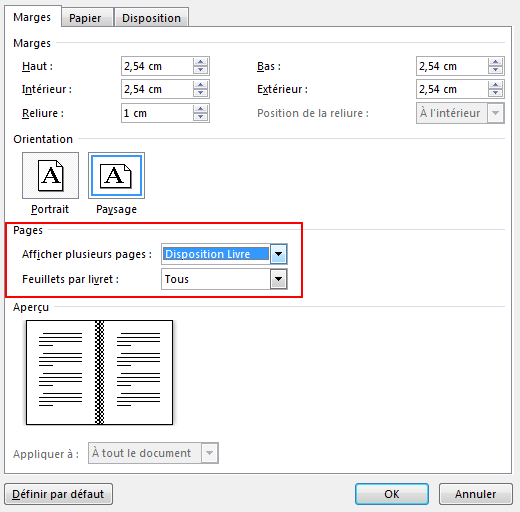The image size is (520, 512).
Task: Click the Orientation section heading
Action: pos(43,139)
